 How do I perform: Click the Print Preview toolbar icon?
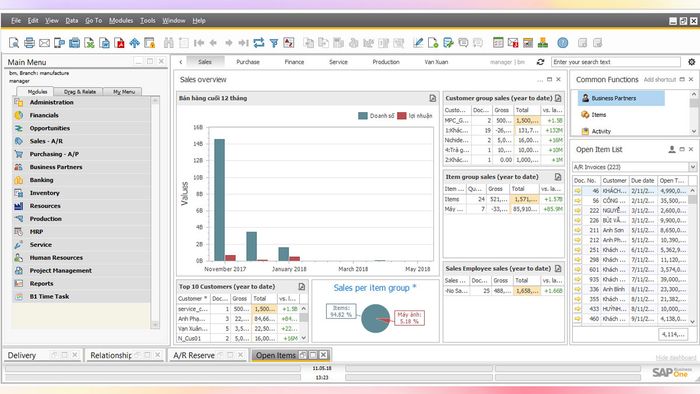click(14, 43)
